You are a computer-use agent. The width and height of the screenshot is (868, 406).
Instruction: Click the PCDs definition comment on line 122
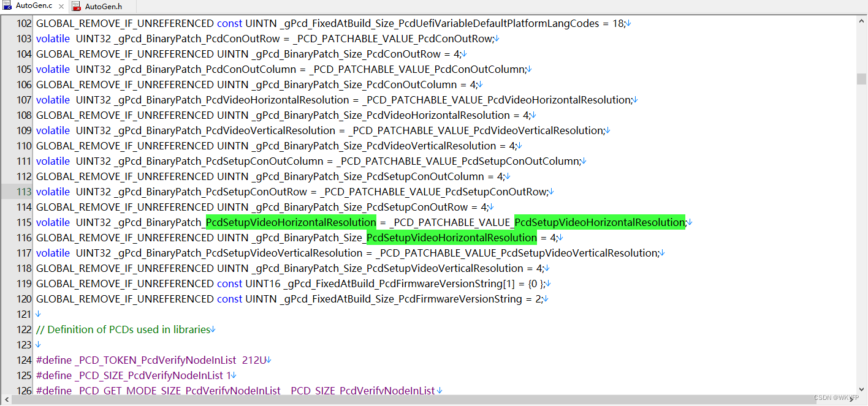coord(123,329)
